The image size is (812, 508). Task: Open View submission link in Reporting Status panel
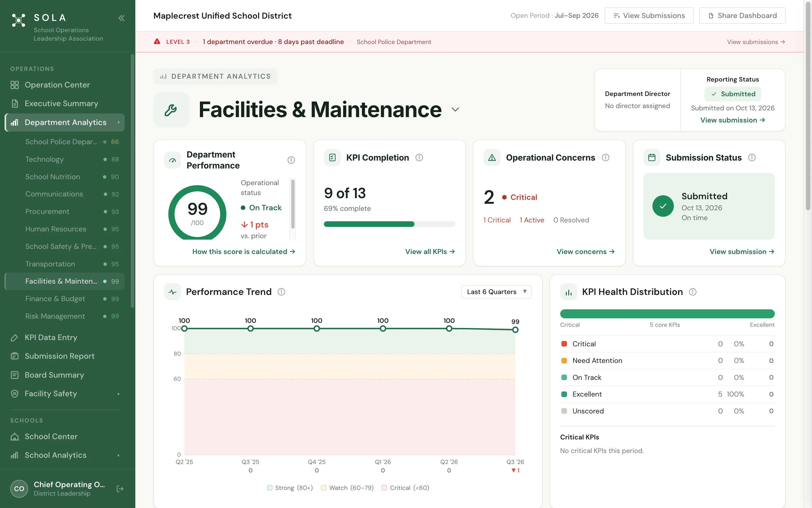732,120
